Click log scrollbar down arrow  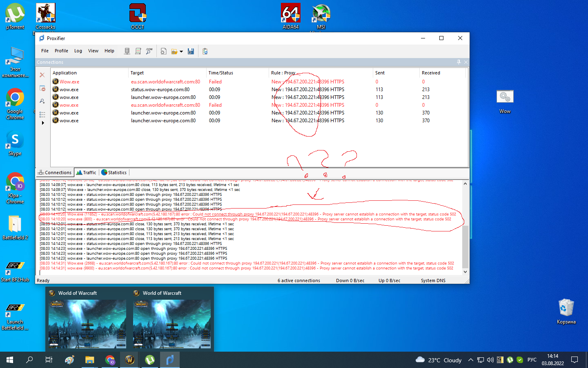[465, 272]
